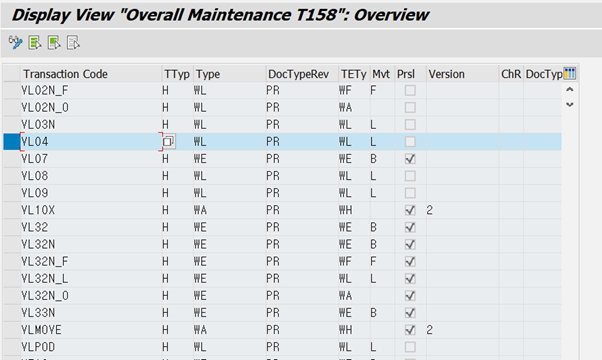Uncheck Prsl checkbox in VL10X row

(410, 210)
